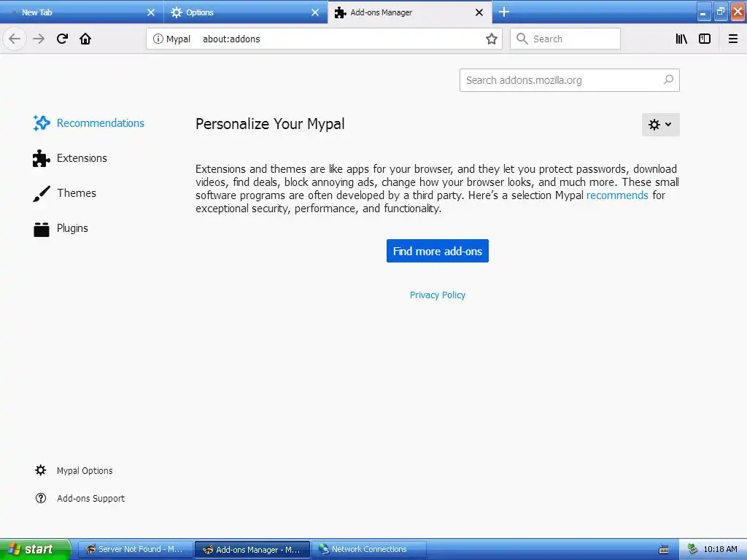
Task: Restore down the browser window
Action: (721, 12)
